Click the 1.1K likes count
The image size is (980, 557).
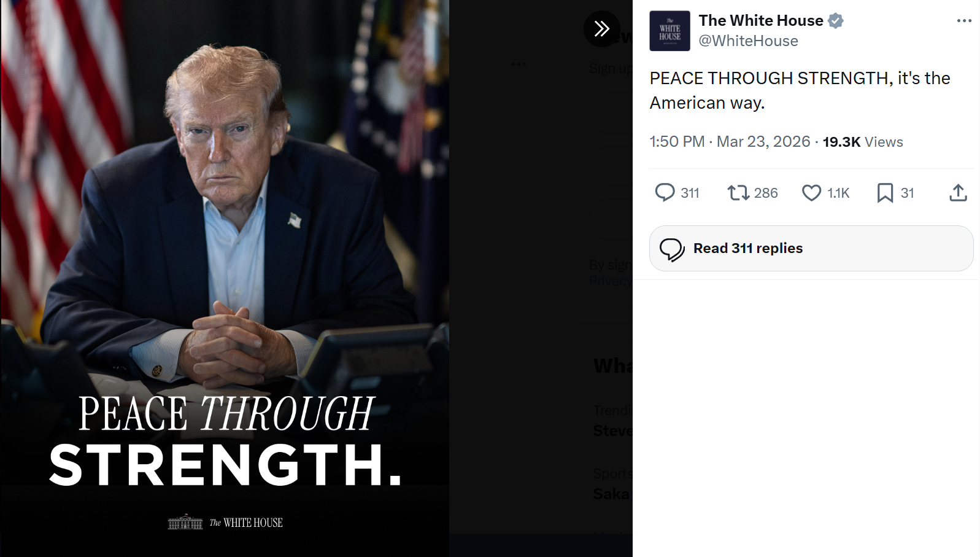(x=838, y=193)
